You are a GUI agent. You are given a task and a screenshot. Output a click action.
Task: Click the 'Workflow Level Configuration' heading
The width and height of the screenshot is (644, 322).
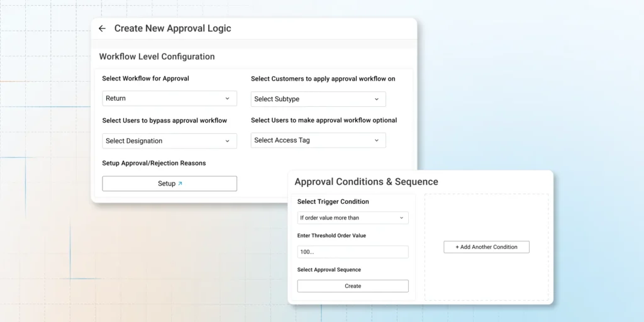coord(157,56)
